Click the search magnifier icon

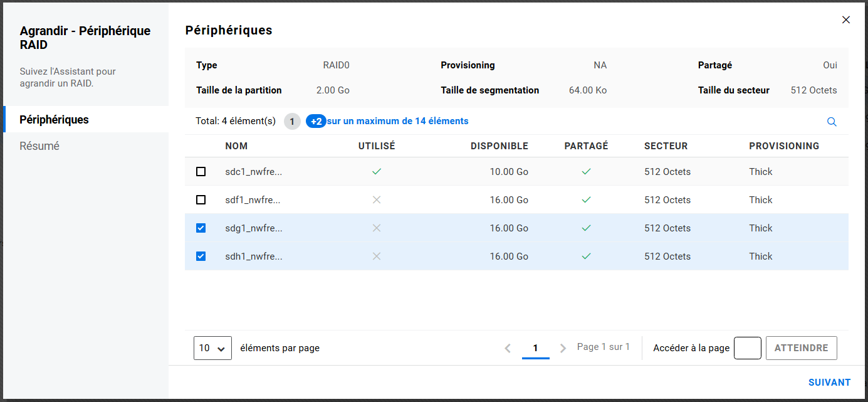[x=832, y=122]
